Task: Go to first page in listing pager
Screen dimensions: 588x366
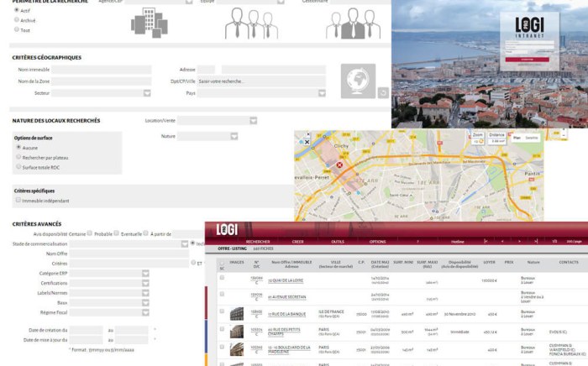Action: [486, 241]
